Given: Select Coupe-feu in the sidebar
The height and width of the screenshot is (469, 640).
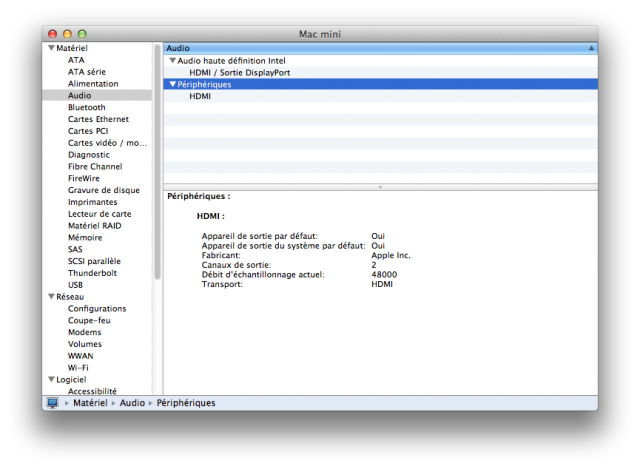Looking at the screenshot, I should click(89, 320).
